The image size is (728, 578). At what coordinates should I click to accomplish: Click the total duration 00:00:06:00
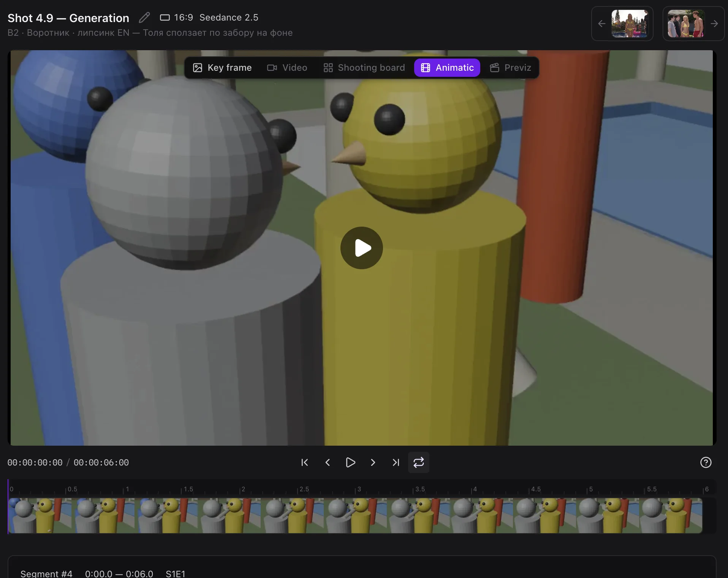coord(101,463)
